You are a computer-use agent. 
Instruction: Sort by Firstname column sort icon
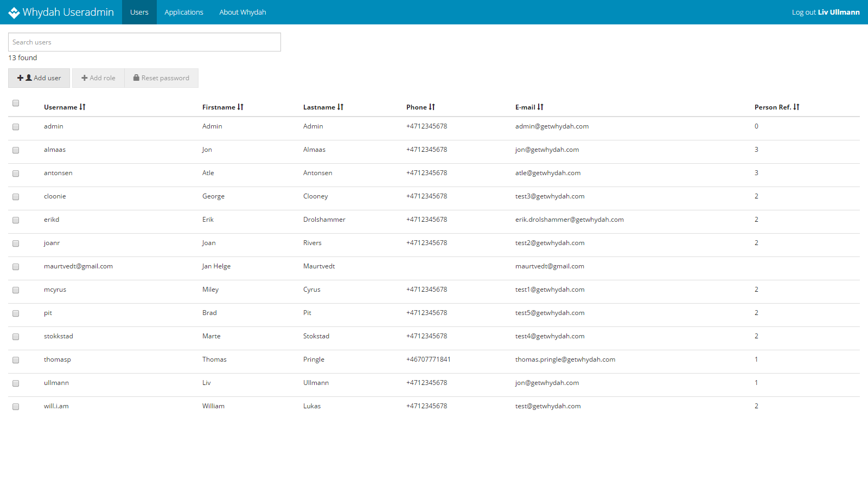(x=240, y=107)
